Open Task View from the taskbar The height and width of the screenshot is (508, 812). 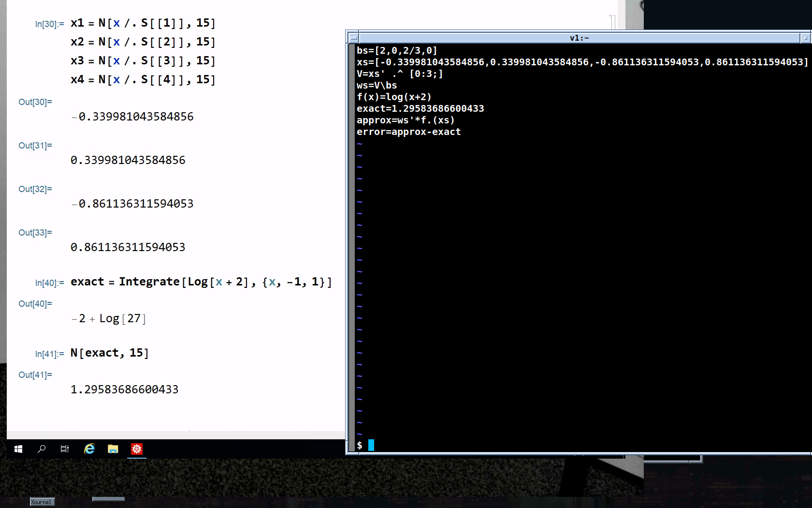click(x=64, y=449)
